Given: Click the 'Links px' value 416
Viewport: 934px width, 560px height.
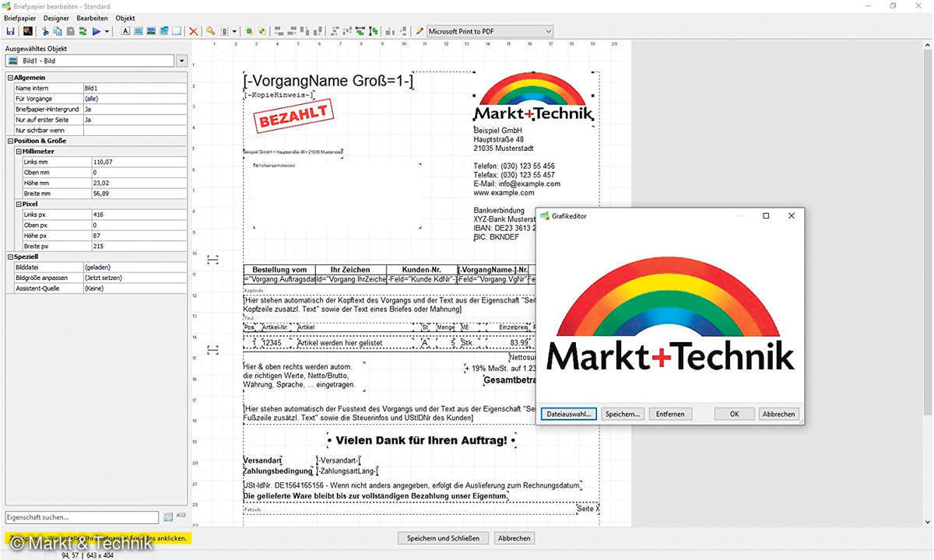Looking at the screenshot, I should point(139,214).
